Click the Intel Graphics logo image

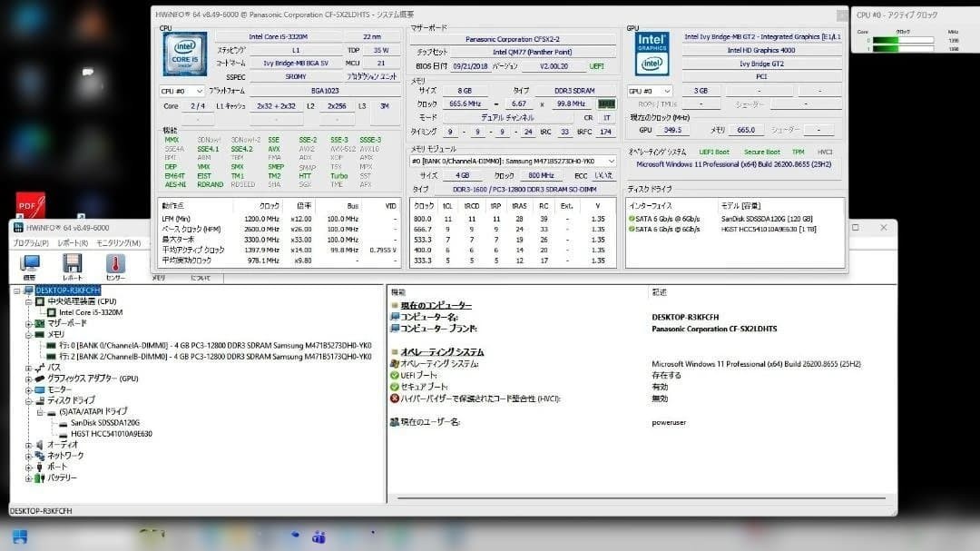tap(652, 54)
